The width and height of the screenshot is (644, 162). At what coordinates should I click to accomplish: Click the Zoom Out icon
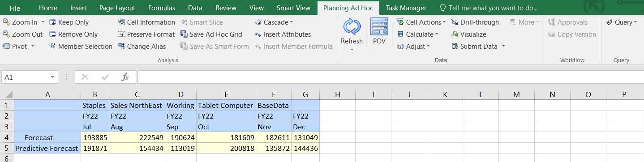point(6,34)
